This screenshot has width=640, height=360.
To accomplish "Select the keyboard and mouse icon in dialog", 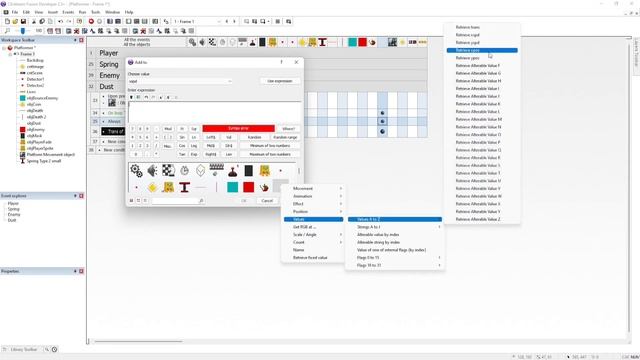I will point(216,170).
